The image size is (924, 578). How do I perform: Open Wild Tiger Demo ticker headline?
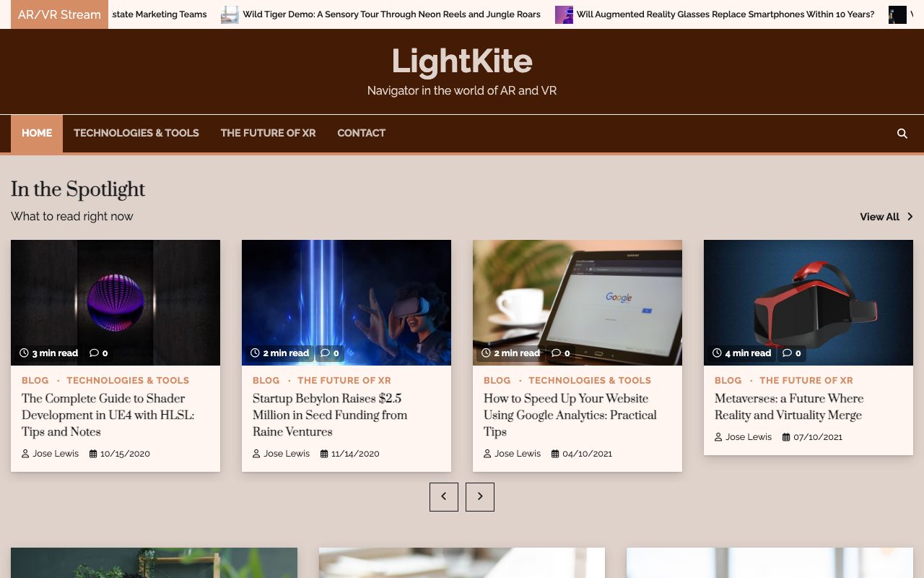(x=391, y=14)
